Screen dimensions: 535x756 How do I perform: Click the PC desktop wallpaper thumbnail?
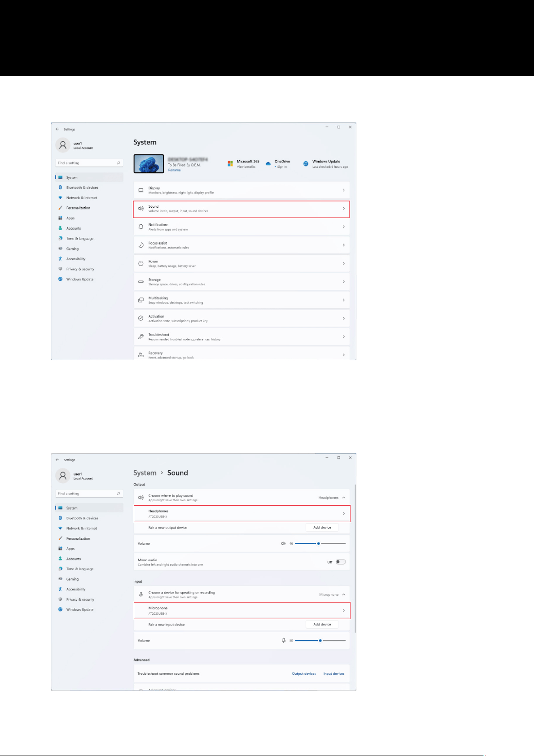click(149, 164)
